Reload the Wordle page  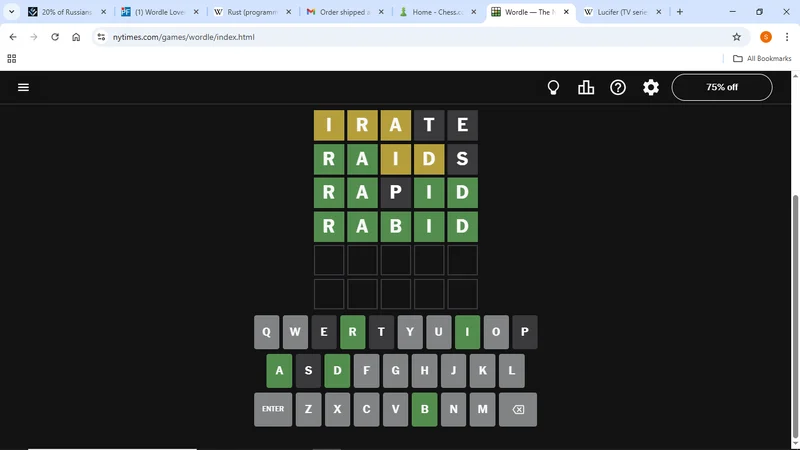(x=55, y=37)
